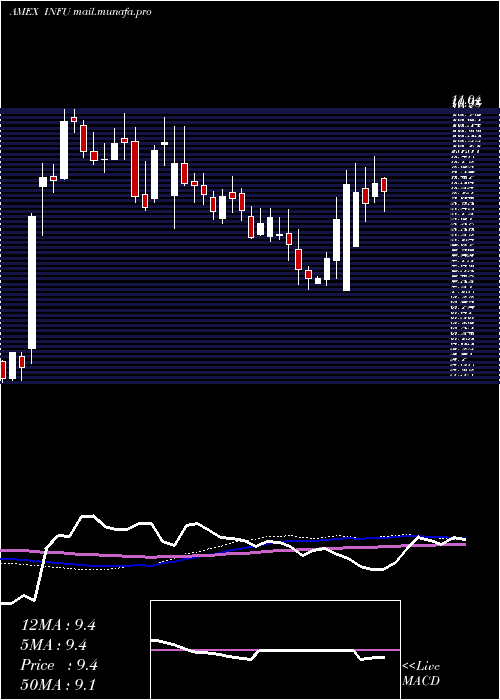Select the 12MA : 9.4 value
The width and height of the screenshot is (500, 700).
58,625
